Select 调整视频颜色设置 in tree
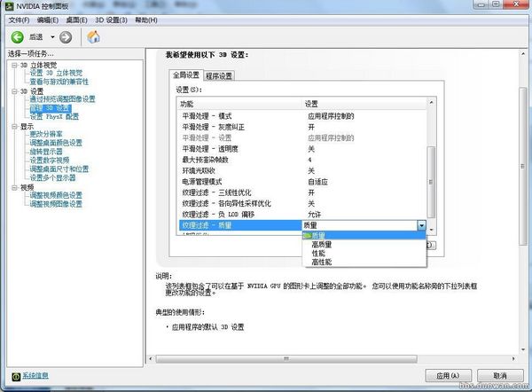Image resolution: width=532 pixels, height=392 pixels. 56,195
